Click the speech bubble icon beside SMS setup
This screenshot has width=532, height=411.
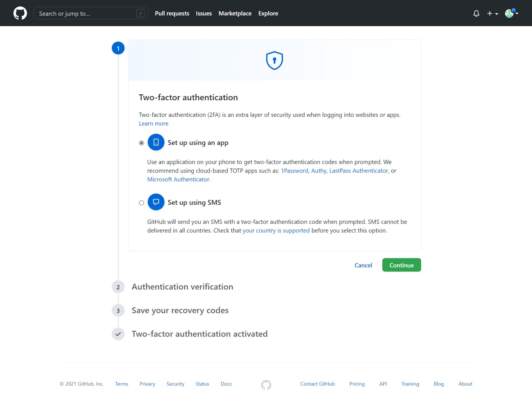tap(156, 202)
